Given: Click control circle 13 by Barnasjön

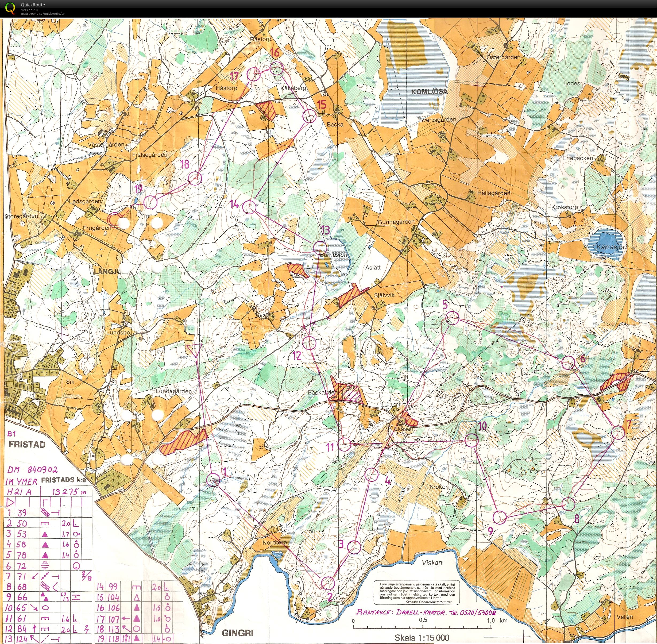Looking at the screenshot, I should 320,248.
